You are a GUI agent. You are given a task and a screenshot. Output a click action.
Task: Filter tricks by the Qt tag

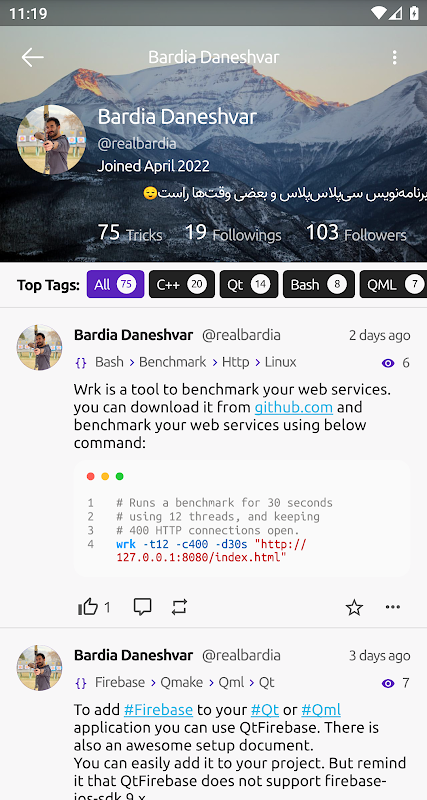point(249,284)
